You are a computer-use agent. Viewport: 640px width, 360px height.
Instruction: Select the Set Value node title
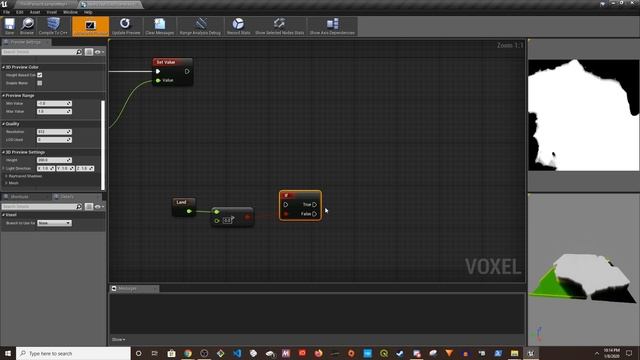point(166,62)
